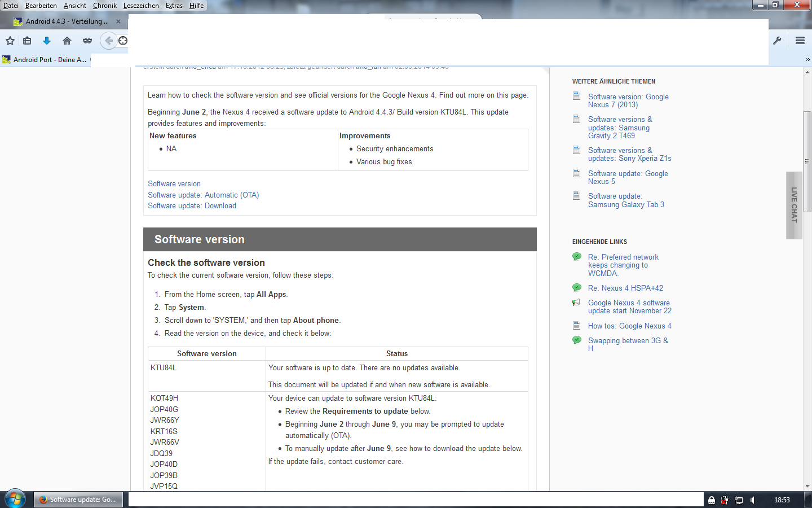This screenshot has height=508, width=812.
Task: Open the Live Chat side tab
Action: coord(794,205)
